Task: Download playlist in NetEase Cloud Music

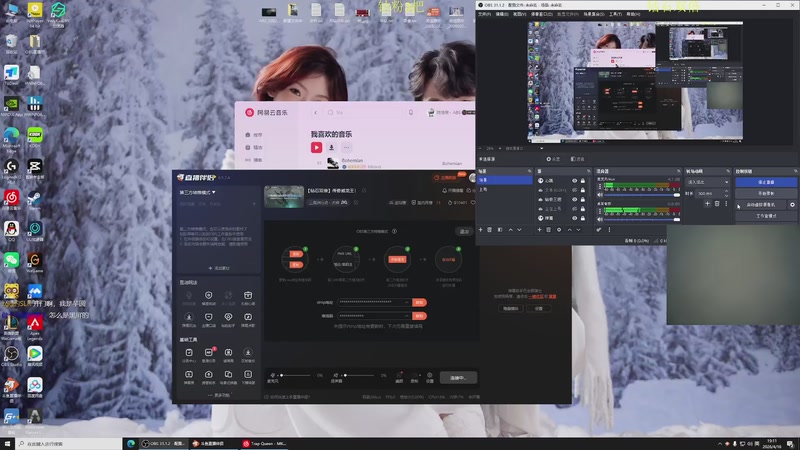Action: pos(331,147)
